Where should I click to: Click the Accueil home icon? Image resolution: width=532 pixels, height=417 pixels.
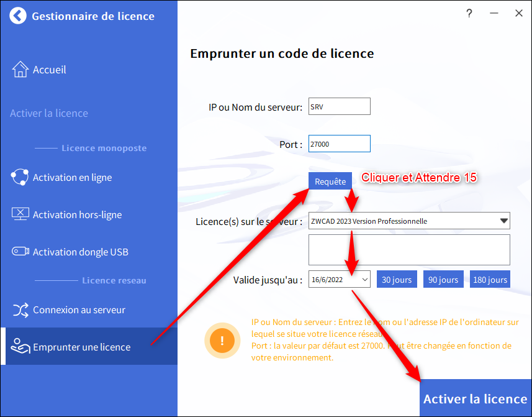point(20,70)
